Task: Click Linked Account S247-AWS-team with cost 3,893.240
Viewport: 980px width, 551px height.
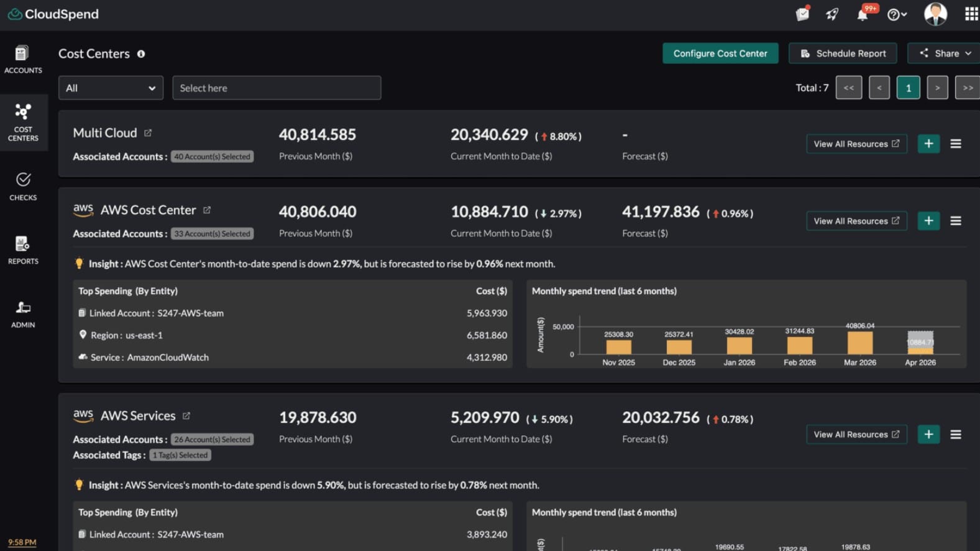Action: (x=293, y=535)
